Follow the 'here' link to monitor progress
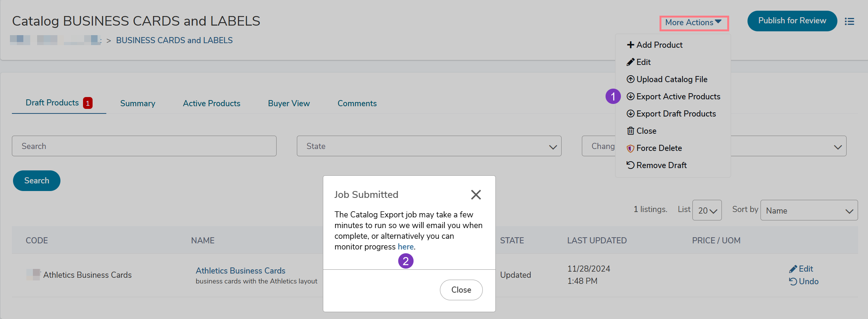Image resolution: width=868 pixels, height=319 pixels. (x=406, y=247)
